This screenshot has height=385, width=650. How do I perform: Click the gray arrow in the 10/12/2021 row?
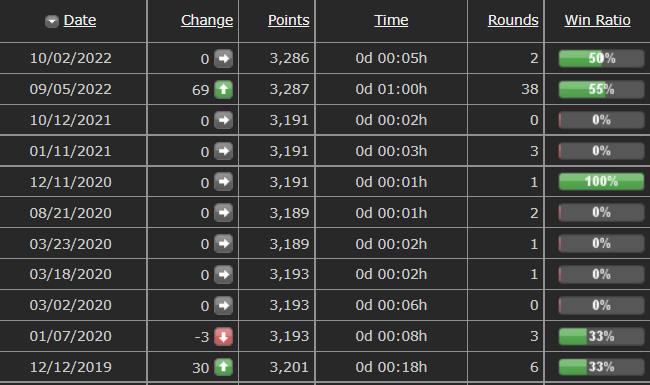223,120
